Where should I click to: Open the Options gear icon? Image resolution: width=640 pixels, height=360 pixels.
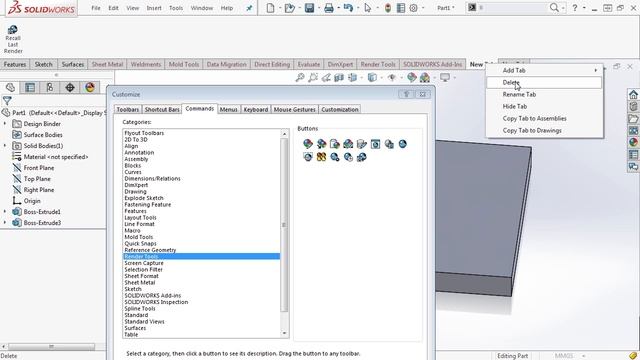(x=413, y=8)
